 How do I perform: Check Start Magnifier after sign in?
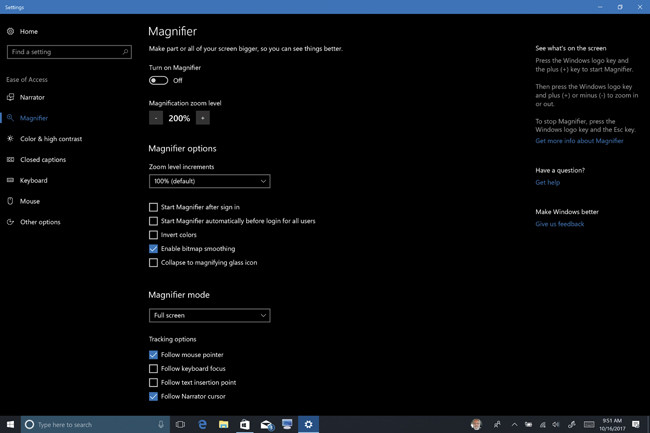tap(153, 207)
